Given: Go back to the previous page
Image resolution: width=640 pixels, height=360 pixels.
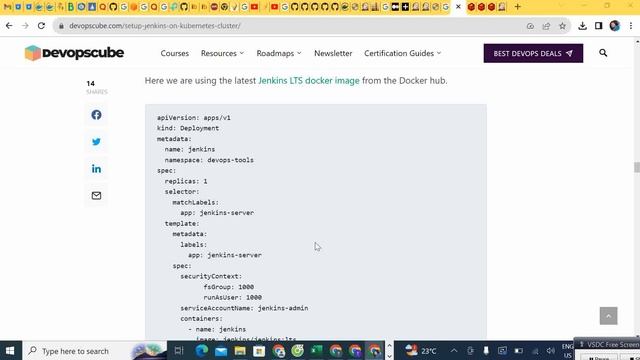Looking at the screenshot, I should click(x=9, y=26).
